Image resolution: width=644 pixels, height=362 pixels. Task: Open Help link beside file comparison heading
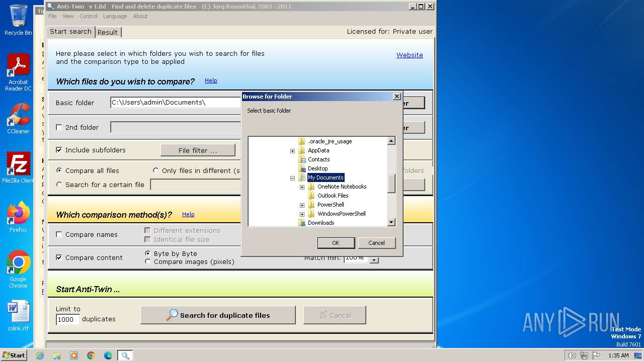[211, 80]
